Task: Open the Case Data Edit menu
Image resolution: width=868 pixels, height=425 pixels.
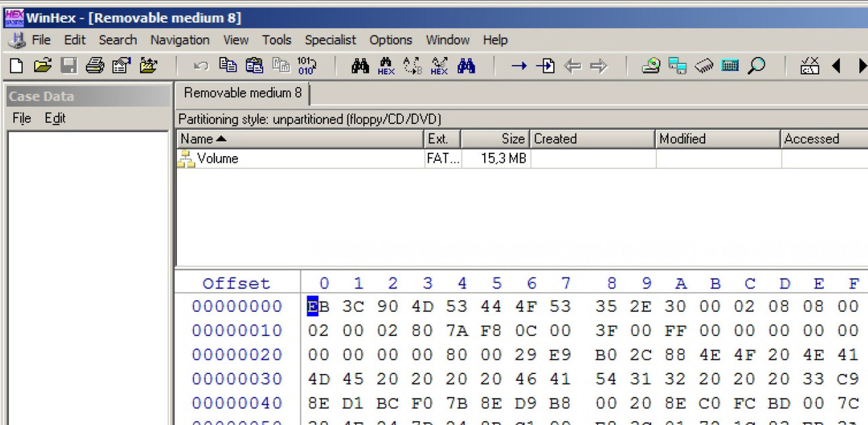Action: pos(55,118)
